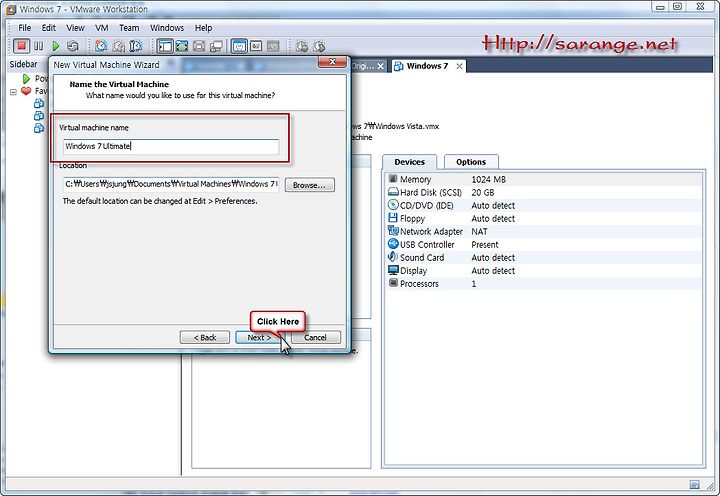The height and width of the screenshot is (496, 720).
Task: Switch to the Options tab
Action: point(471,162)
